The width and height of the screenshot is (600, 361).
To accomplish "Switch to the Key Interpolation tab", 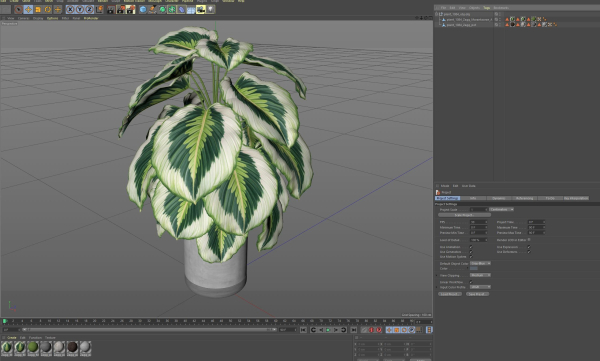I will coord(576,198).
